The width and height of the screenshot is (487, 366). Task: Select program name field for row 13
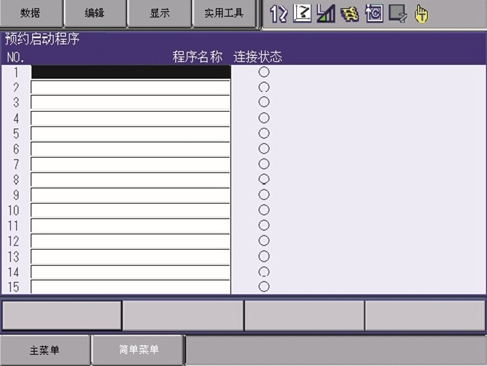pyautogui.click(x=131, y=257)
